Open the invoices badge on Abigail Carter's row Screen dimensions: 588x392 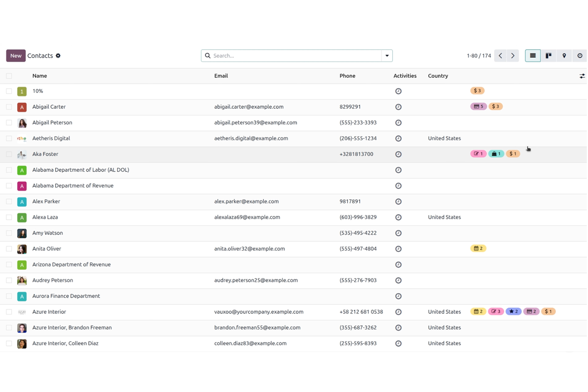pos(478,106)
